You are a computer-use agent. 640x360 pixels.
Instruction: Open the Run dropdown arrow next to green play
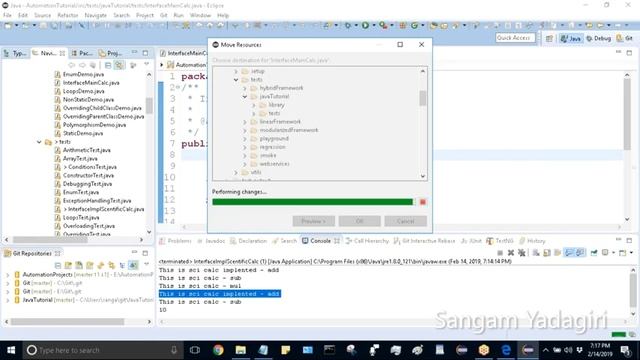click(373, 25)
